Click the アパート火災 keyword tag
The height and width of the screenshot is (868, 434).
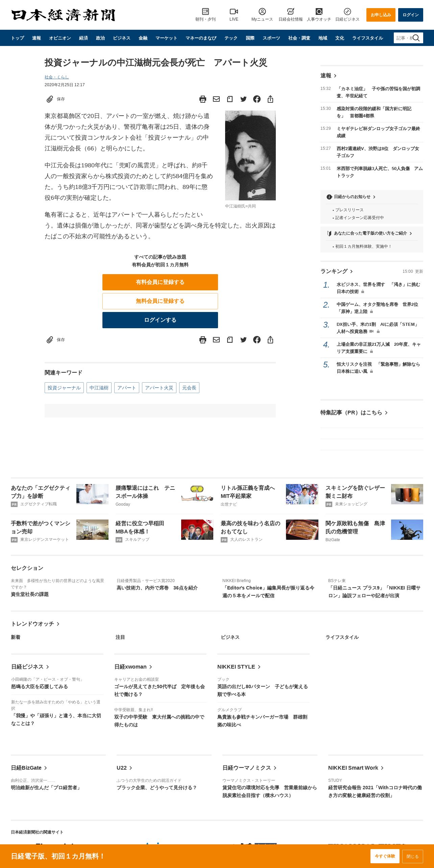(159, 388)
